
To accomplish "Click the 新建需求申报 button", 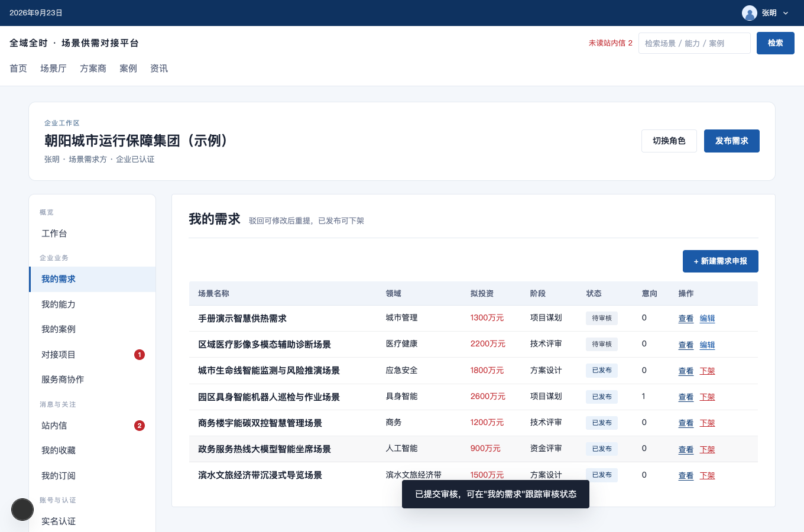I will [x=720, y=261].
